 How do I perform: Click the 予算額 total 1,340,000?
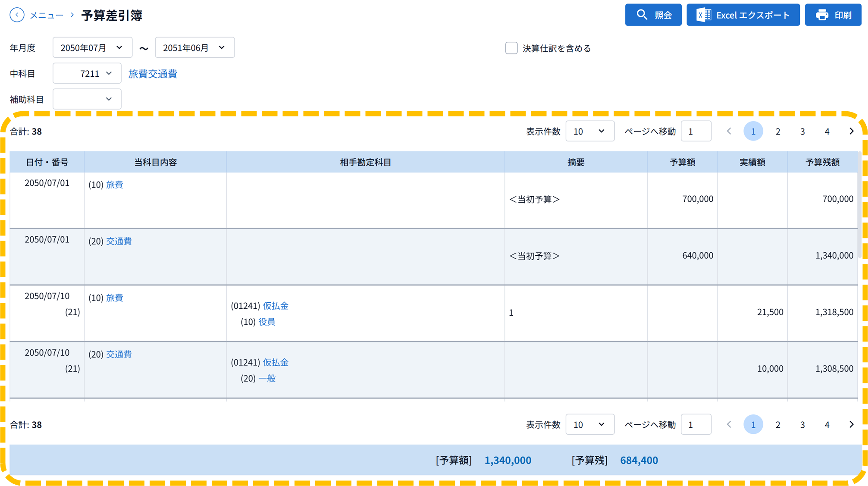[508, 460]
